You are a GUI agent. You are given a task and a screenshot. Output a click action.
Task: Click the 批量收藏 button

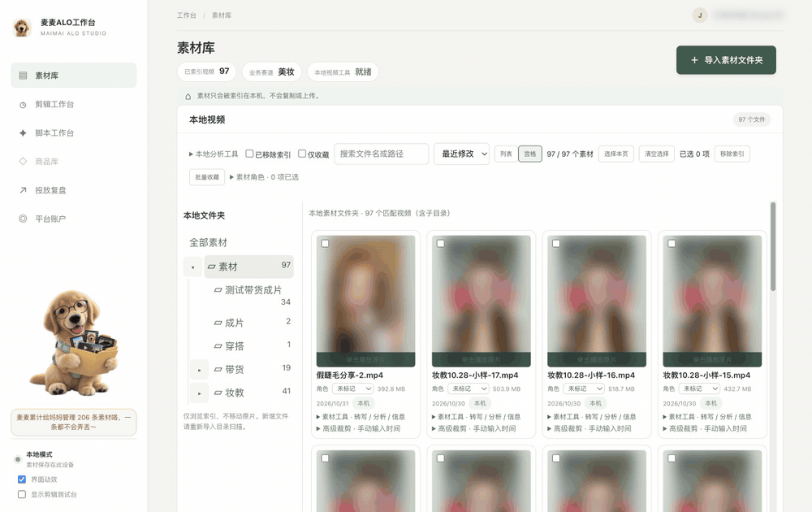click(x=206, y=177)
